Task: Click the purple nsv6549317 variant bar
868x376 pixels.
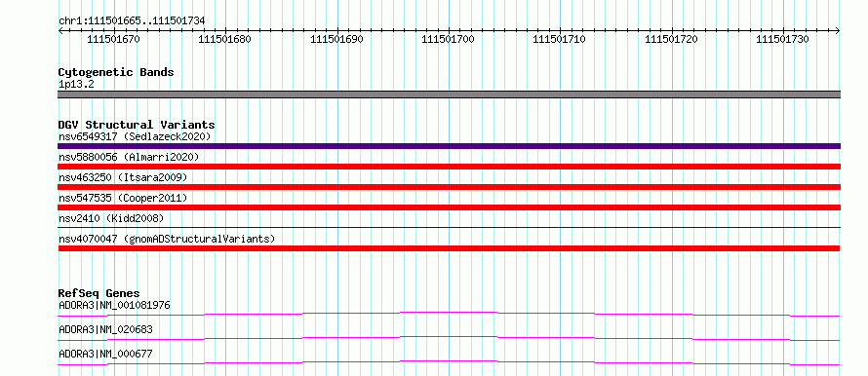Action: click(449, 146)
